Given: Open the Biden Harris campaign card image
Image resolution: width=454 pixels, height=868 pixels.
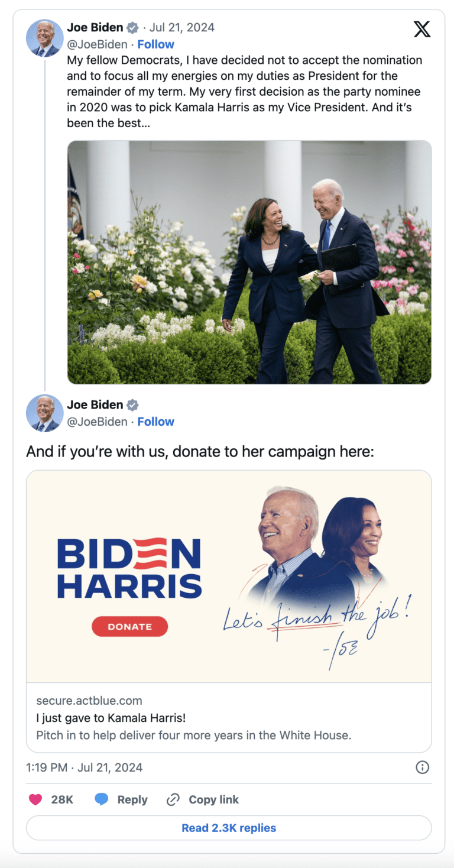Looking at the screenshot, I should tap(229, 576).
